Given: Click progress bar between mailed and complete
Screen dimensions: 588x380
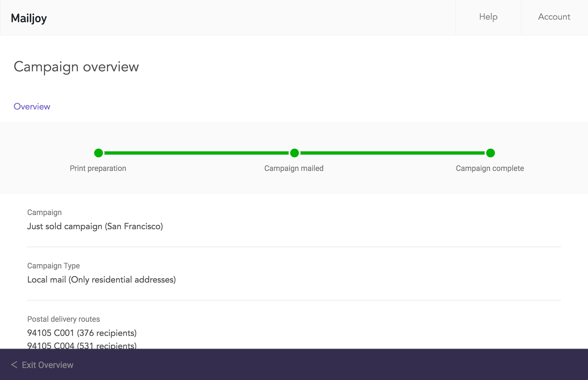Looking at the screenshot, I should coord(392,153).
